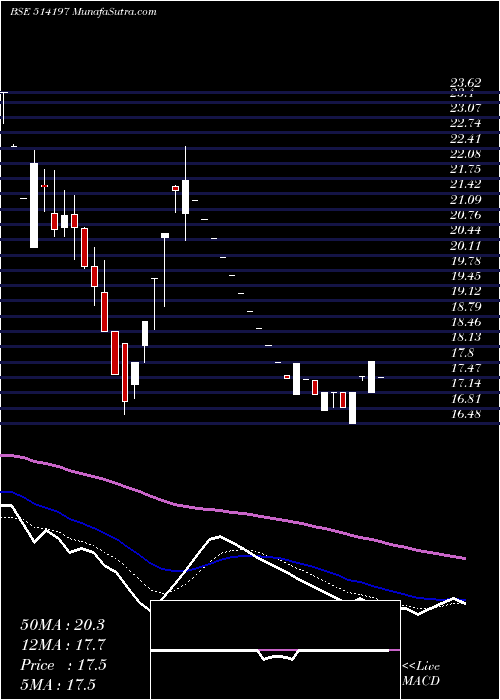Select the 18.79 price level label
Image resolution: width=500 pixels, height=700 pixels.
coord(466,307)
